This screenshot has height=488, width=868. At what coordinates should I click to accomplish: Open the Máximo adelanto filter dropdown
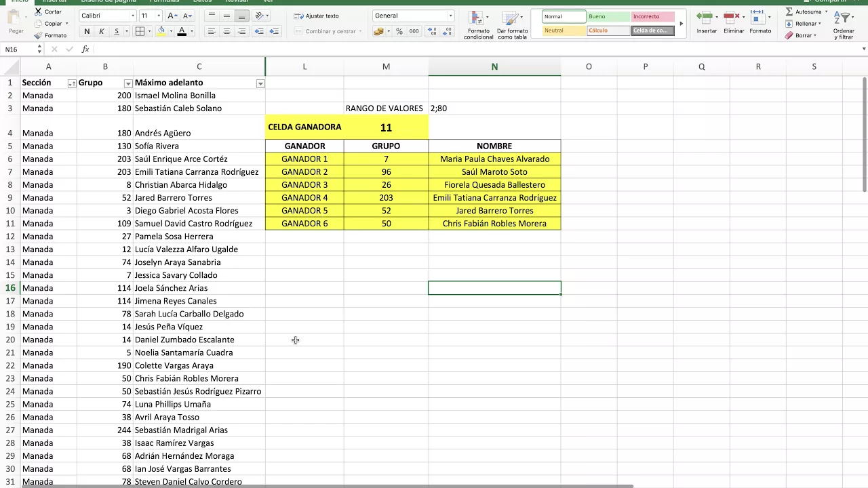coord(260,83)
